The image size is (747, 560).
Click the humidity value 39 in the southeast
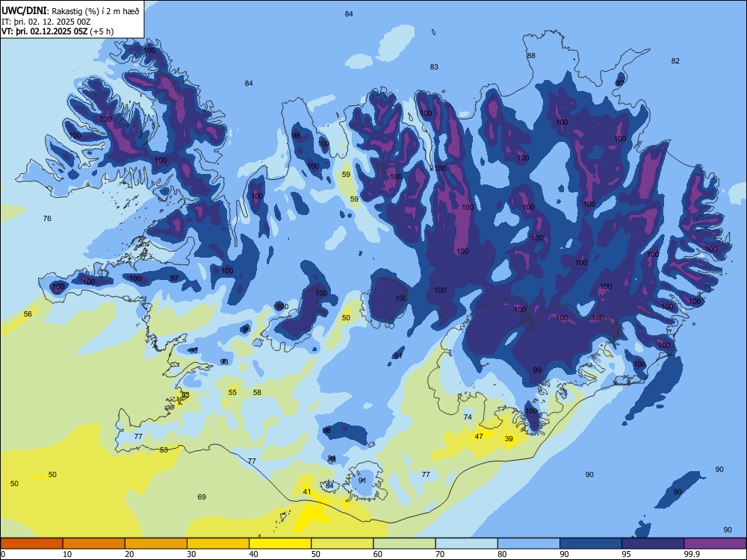(x=509, y=438)
